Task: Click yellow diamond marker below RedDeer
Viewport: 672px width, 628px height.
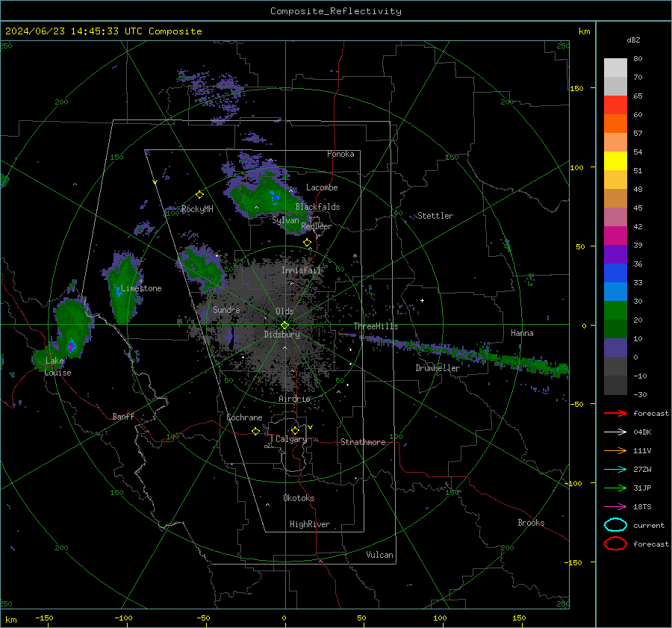Action: pos(308,243)
